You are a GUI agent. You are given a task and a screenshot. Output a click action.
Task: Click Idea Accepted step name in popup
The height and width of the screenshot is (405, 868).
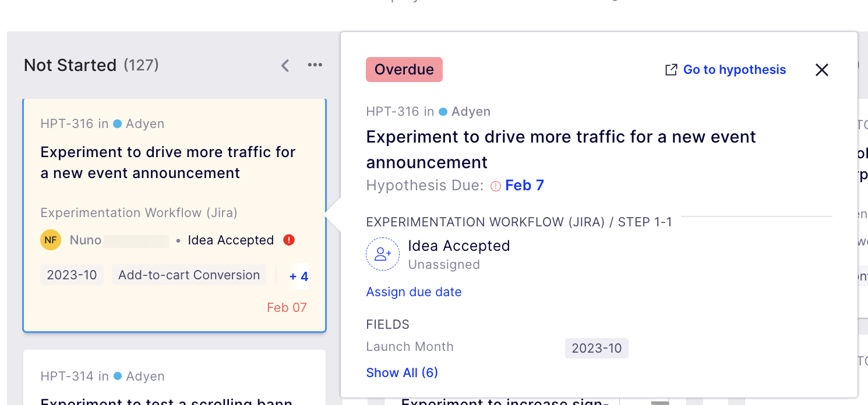tap(458, 246)
